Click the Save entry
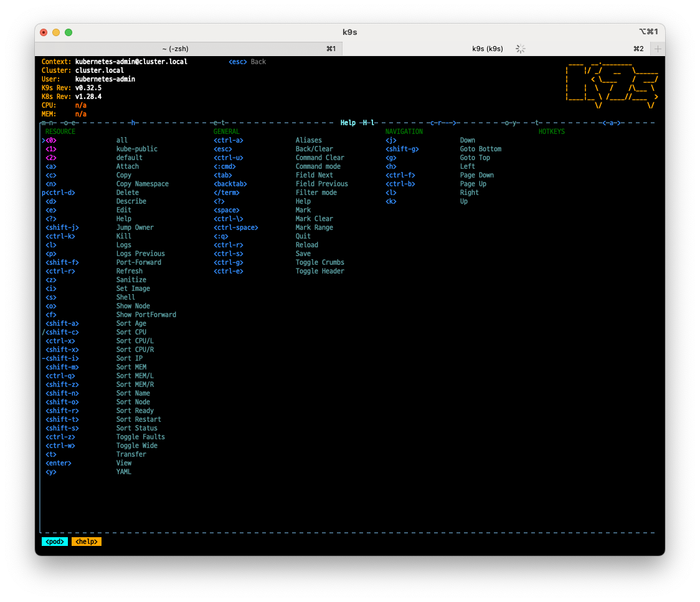 [303, 254]
